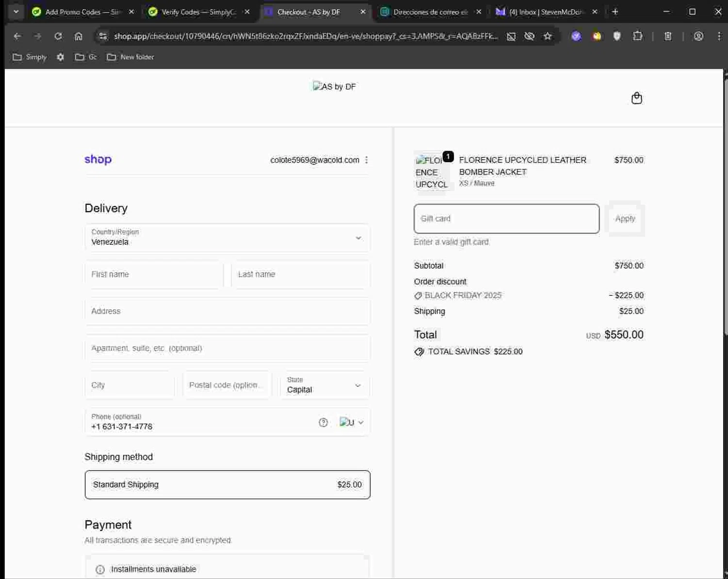This screenshot has height=579, width=728.
Task: Open bookmarks settings gear icon
Action: (x=60, y=57)
